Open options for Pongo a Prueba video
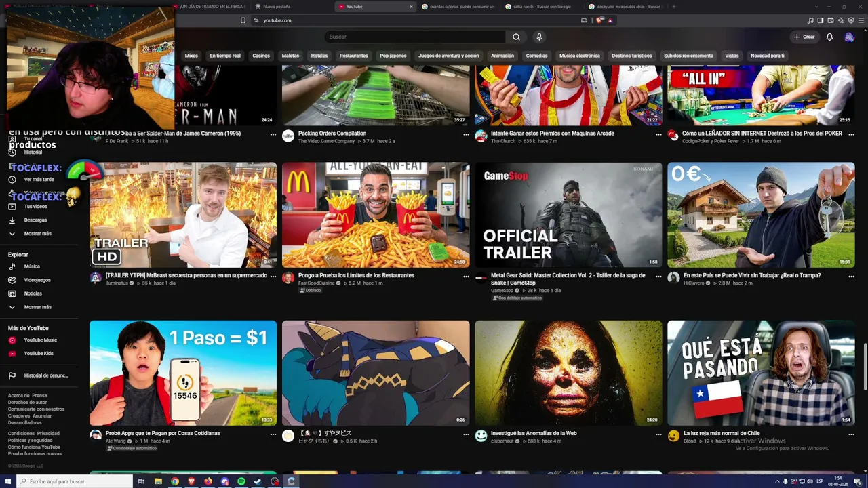868x488 pixels. click(466, 277)
